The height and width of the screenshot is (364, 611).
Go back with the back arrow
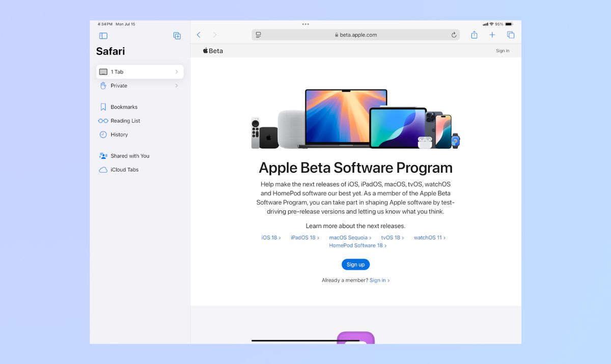coord(199,35)
